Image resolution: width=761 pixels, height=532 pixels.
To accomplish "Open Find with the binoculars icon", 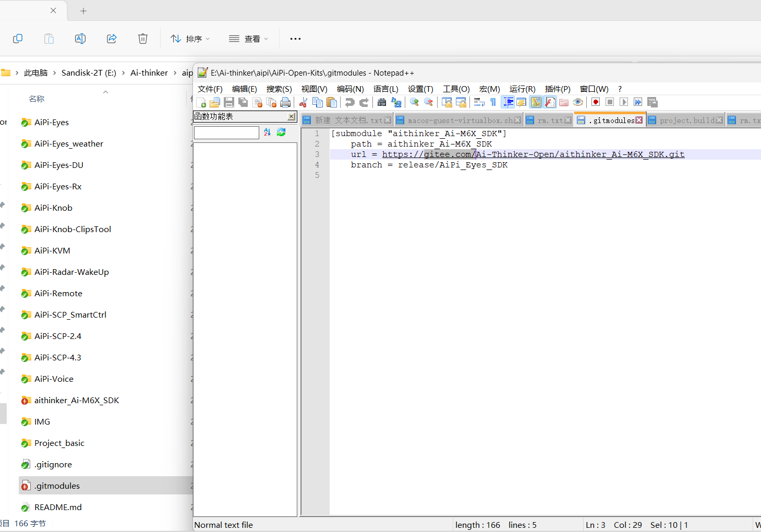I will click(382, 102).
